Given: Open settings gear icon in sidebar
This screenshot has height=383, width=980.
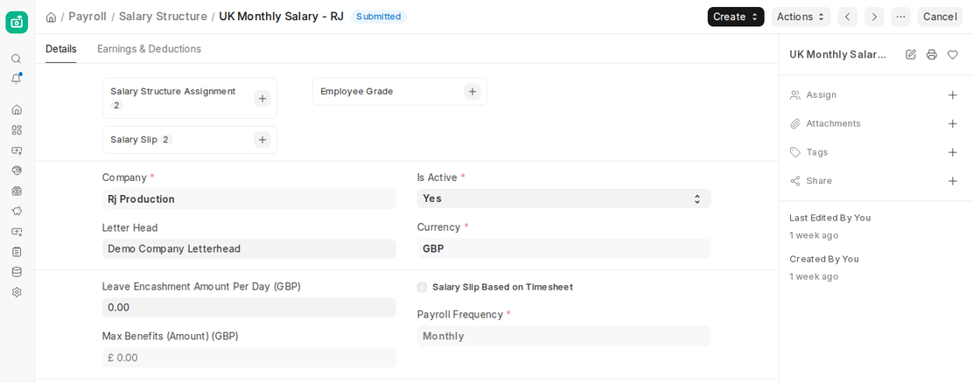Looking at the screenshot, I should [17, 292].
